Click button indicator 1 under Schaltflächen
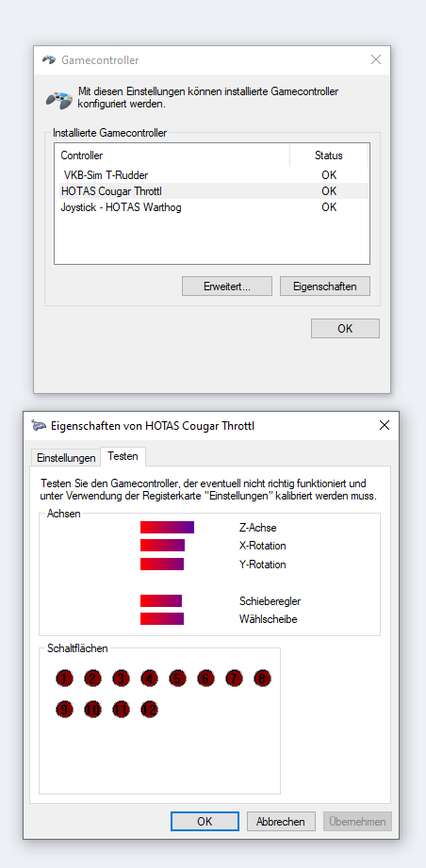The image size is (426, 868). (64, 679)
